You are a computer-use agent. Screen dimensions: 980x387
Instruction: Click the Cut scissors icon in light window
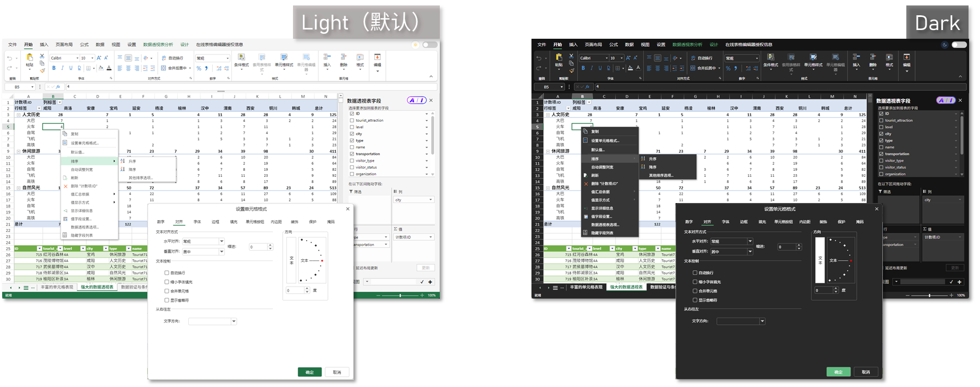click(42, 56)
